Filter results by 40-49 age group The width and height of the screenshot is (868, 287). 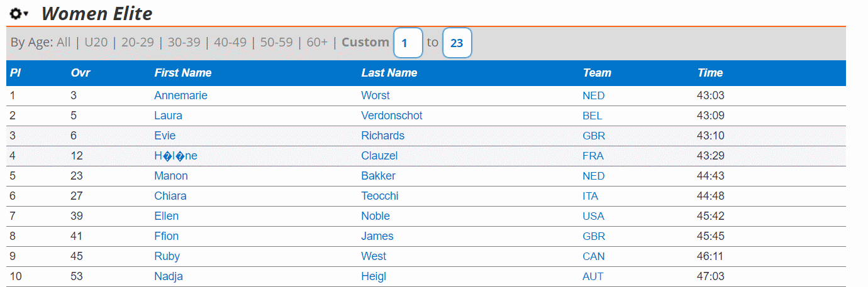point(230,42)
